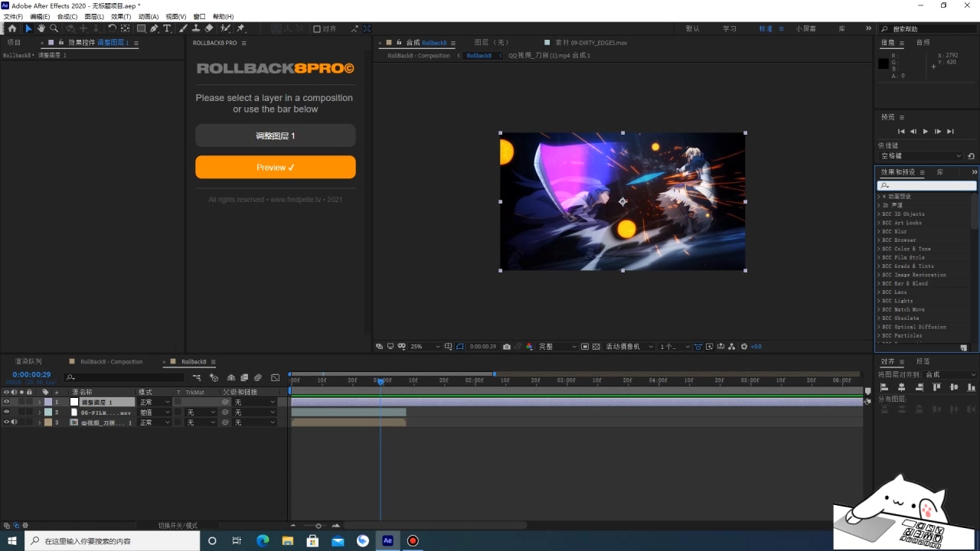The width and height of the screenshot is (980, 551).
Task: Open the graph editor in timeline
Action: pos(275,377)
